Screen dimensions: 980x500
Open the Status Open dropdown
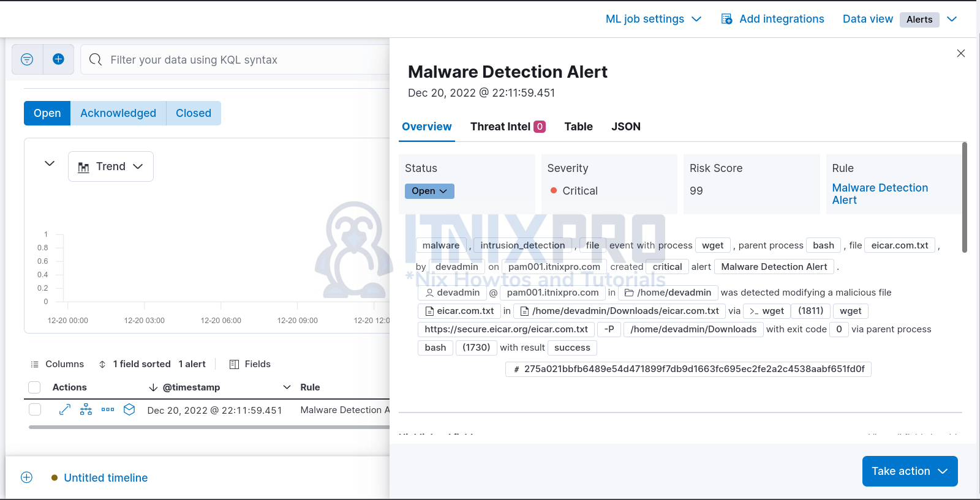point(429,191)
